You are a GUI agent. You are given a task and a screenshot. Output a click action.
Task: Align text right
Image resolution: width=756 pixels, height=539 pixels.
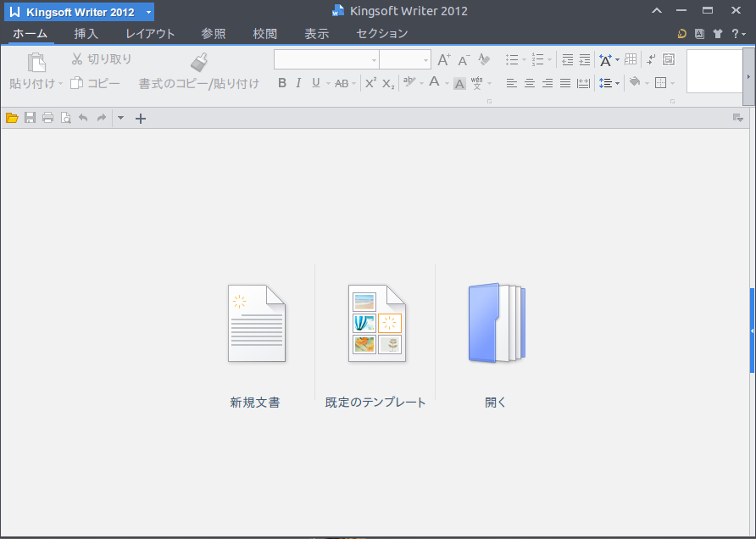point(548,83)
